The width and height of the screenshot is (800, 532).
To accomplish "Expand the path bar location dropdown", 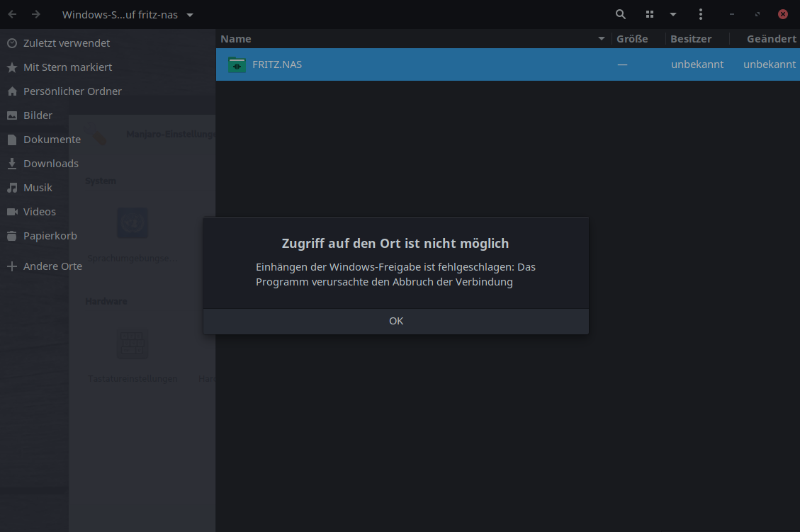I will 190,15.
